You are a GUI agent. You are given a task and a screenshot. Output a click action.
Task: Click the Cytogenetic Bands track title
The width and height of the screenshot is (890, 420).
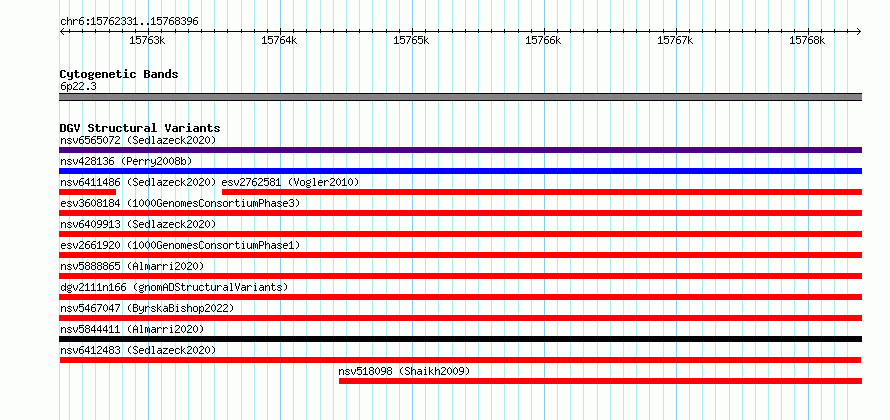coord(119,74)
